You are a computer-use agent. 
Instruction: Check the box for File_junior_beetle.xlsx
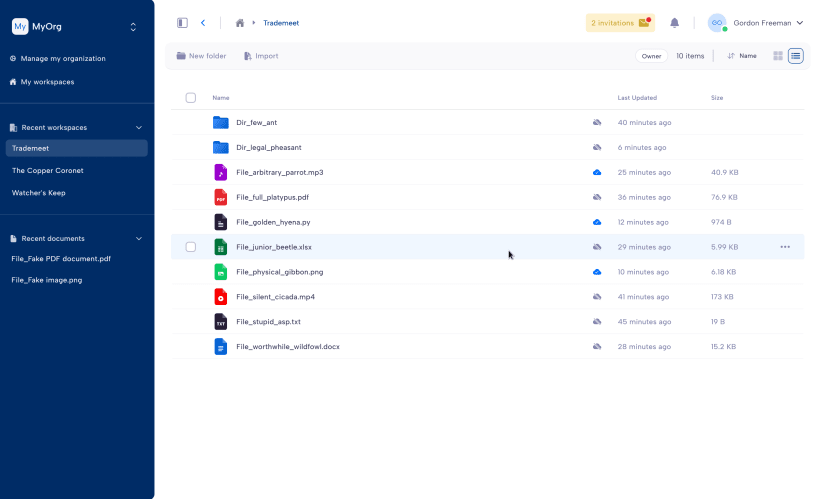click(x=191, y=247)
